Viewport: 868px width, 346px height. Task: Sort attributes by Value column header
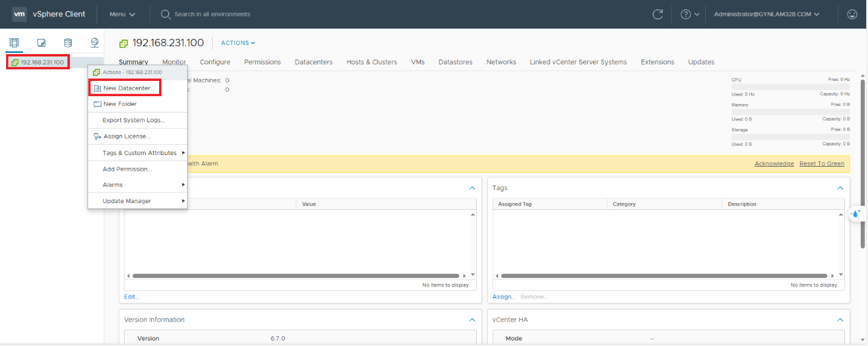click(386, 204)
